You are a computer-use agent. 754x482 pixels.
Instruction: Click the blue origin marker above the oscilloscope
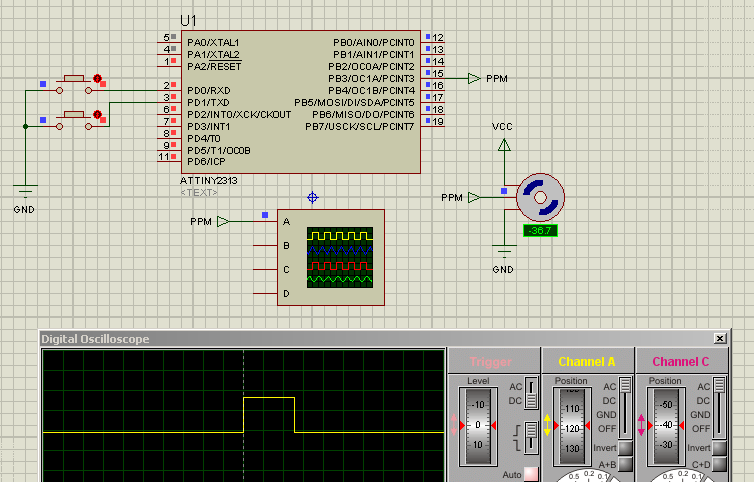pyautogui.click(x=313, y=197)
